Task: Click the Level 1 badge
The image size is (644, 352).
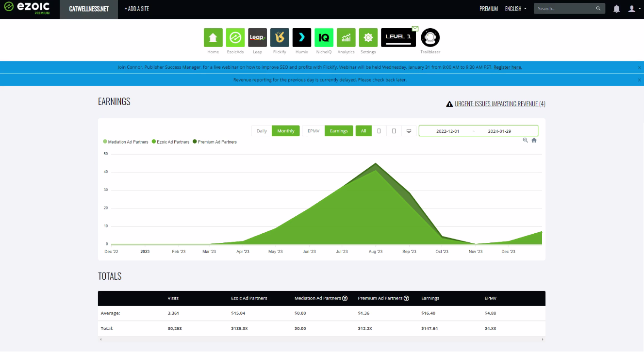Action: tap(398, 37)
